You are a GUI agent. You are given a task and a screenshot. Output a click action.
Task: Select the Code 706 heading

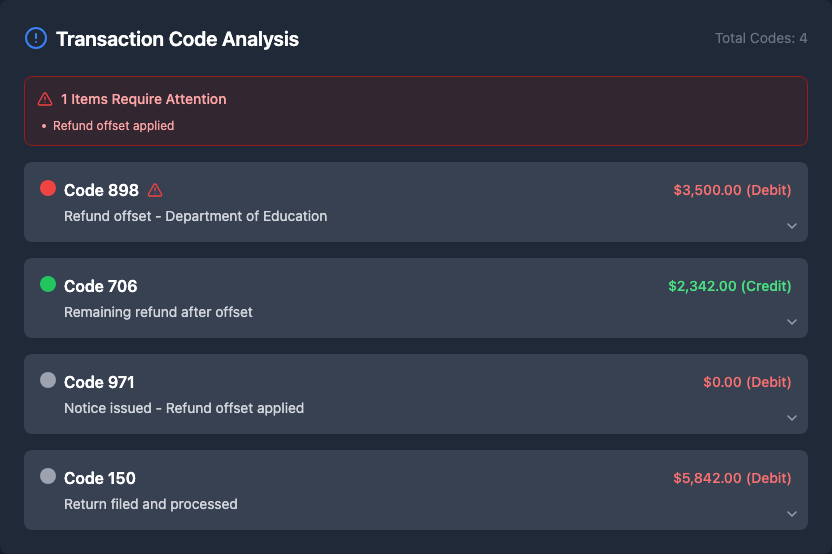point(101,286)
